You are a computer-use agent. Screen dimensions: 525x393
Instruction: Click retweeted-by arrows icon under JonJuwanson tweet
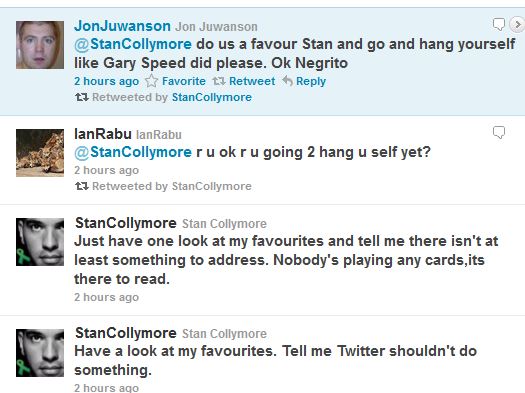pos(82,97)
